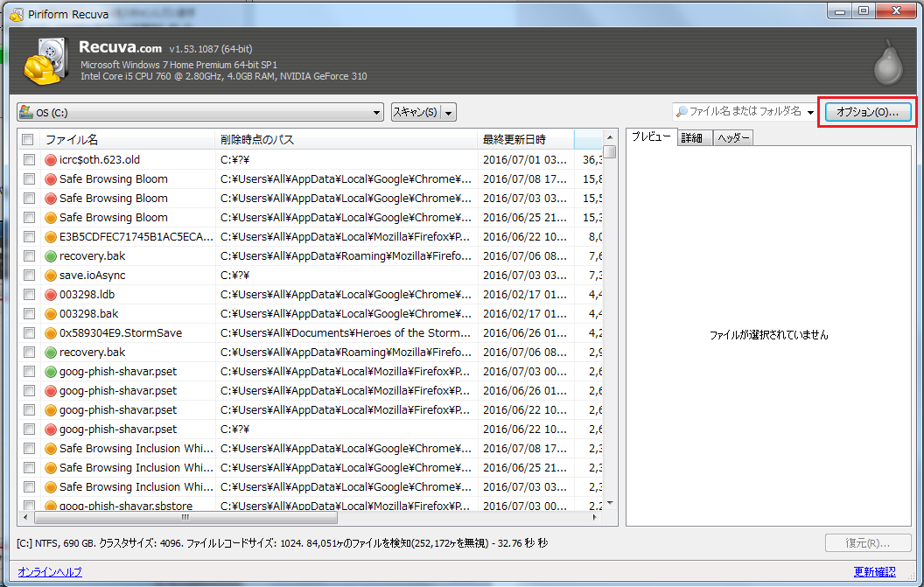Sort by the 削除時点のパス column header
Screen dimensions: 924x587
pyautogui.click(x=346, y=140)
